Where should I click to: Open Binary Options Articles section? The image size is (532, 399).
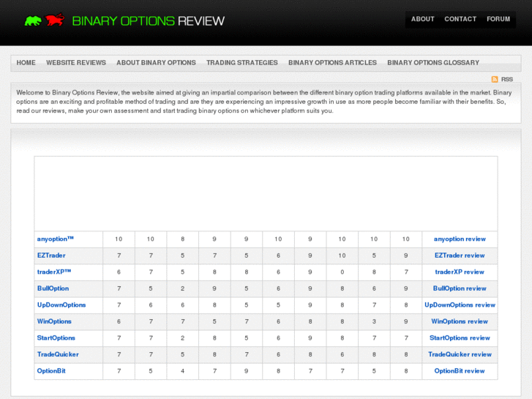(x=332, y=63)
